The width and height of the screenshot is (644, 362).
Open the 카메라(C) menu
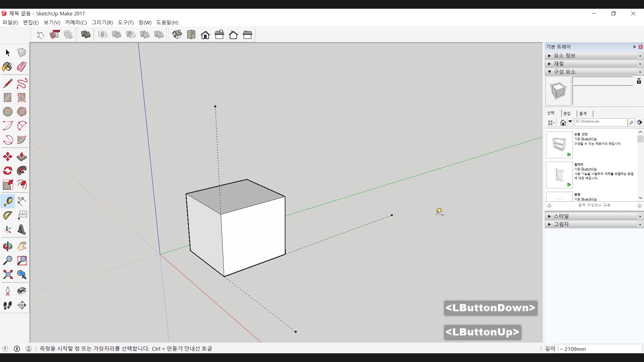(76, 22)
